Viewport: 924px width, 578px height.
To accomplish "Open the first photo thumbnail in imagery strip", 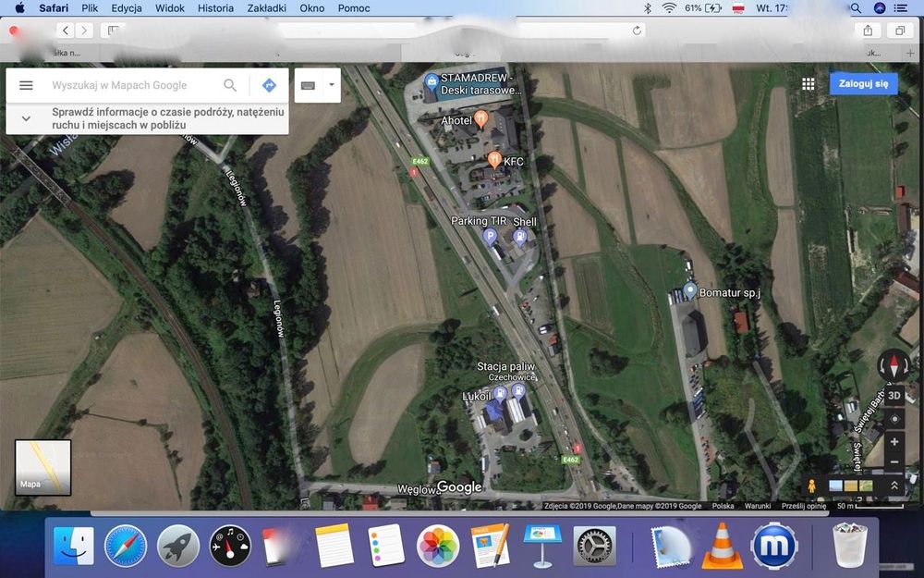I will click(x=835, y=486).
